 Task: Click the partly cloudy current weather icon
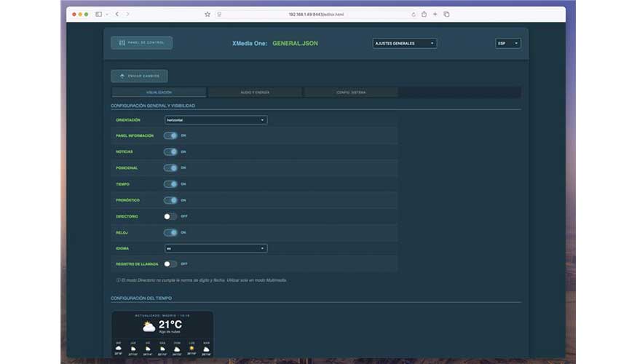pyautogui.click(x=149, y=326)
